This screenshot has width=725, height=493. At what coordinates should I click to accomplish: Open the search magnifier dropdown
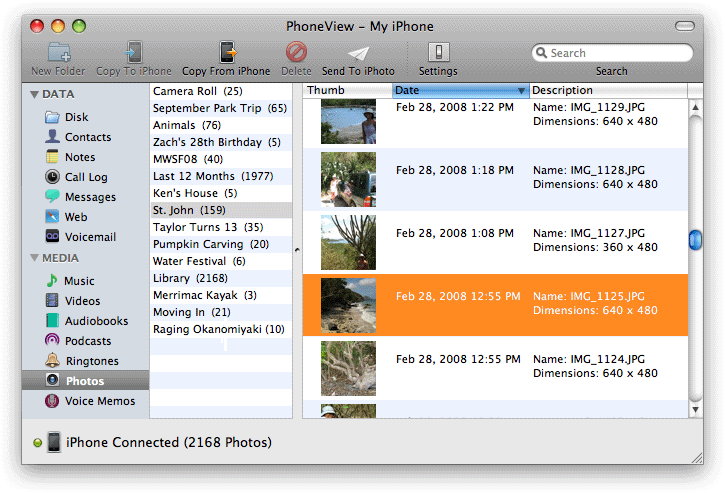click(x=541, y=54)
